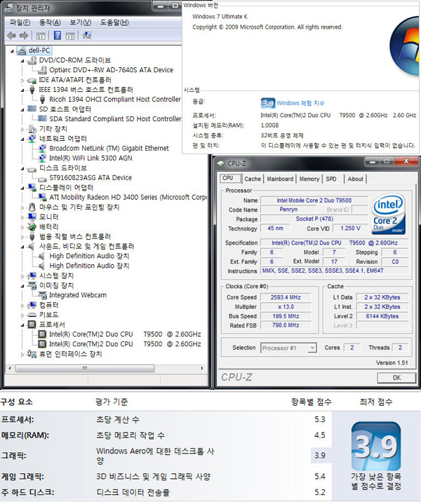
Task: Select the 마우스 및 기타 포인팅 장치 row
Action: (x=79, y=207)
